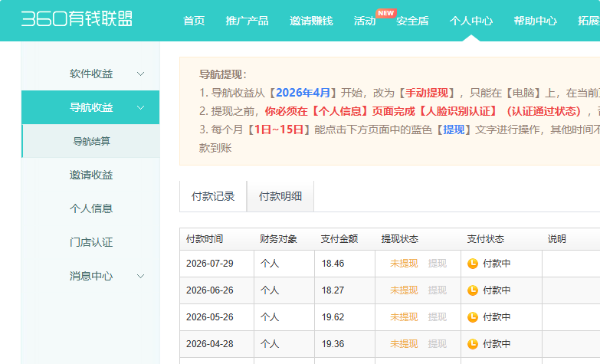Switch to the 付款记录 tab
Image resolution: width=600 pixels, height=364 pixels.
[x=213, y=196]
